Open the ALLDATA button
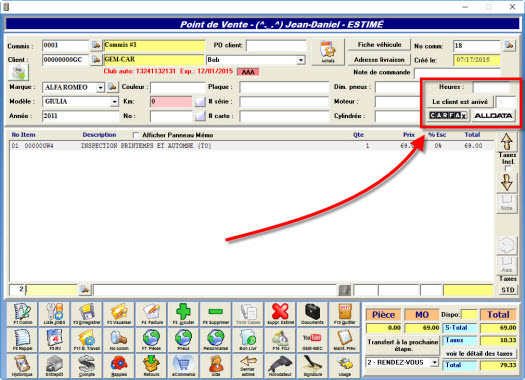This screenshot has width=525, height=380. [x=493, y=116]
